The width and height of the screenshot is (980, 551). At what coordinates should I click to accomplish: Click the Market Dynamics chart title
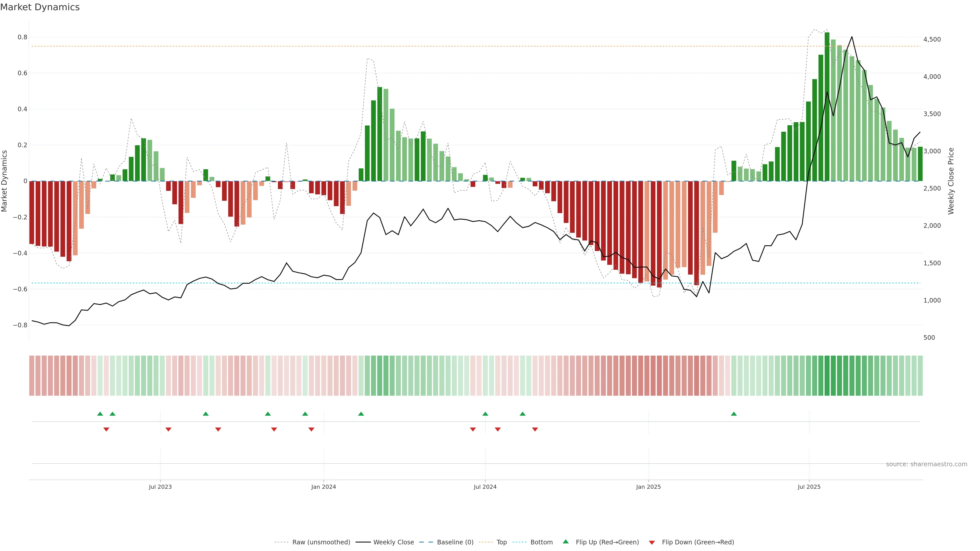click(40, 7)
